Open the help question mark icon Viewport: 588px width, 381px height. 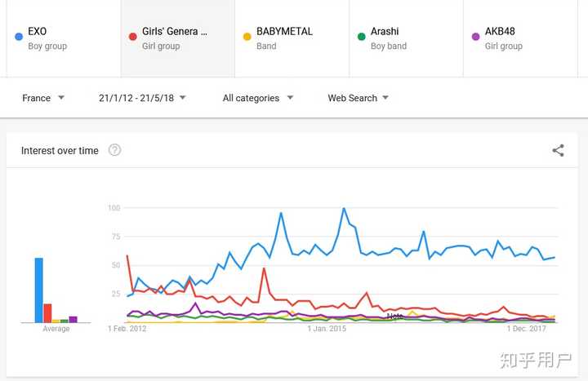(x=115, y=150)
